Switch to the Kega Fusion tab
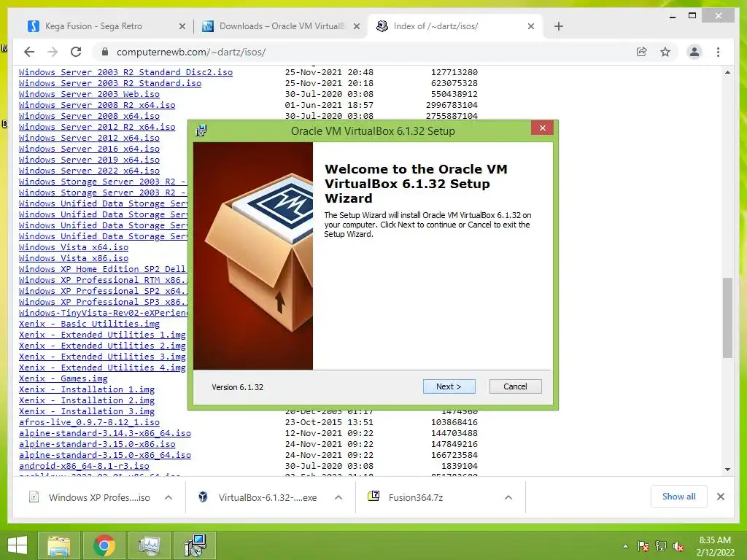 (106, 26)
